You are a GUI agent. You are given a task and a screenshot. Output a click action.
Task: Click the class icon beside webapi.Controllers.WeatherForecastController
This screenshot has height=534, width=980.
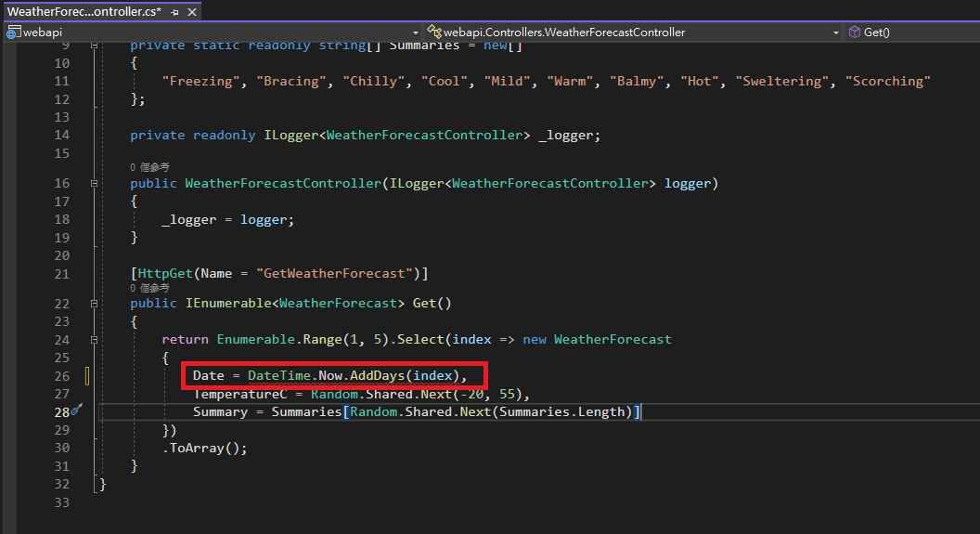click(433, 32)
